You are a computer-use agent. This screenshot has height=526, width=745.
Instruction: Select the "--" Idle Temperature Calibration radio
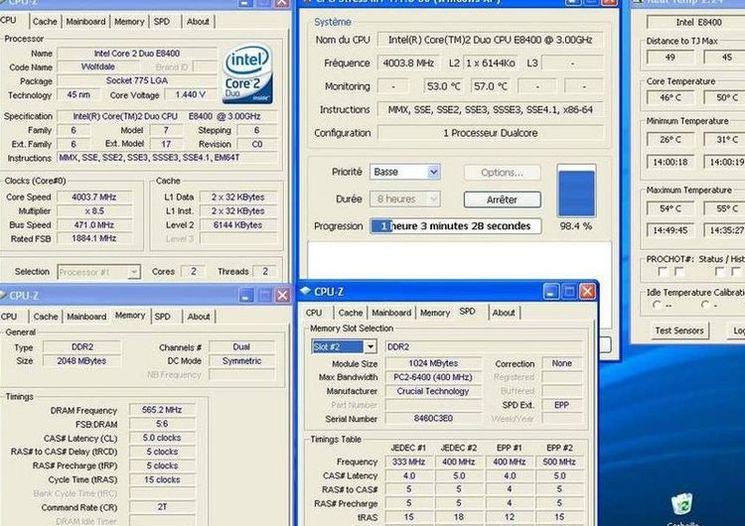point(657,305)
